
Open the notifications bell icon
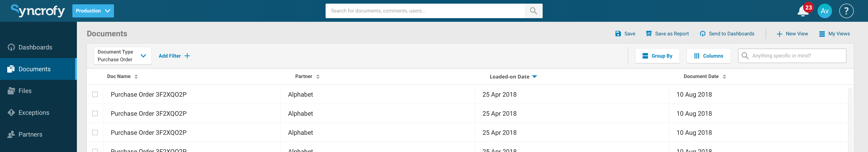click(x=803, y=11)
